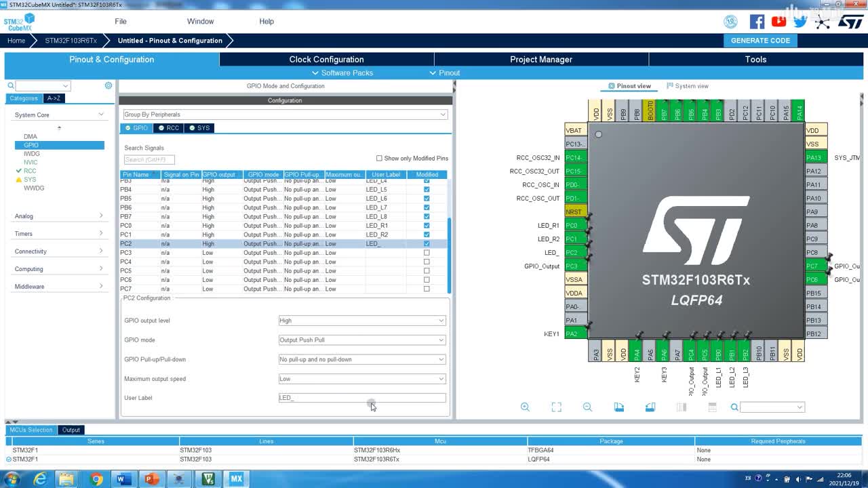Click the peripheral search magnifier icon
868x488 pixels.
pos(11,85)
